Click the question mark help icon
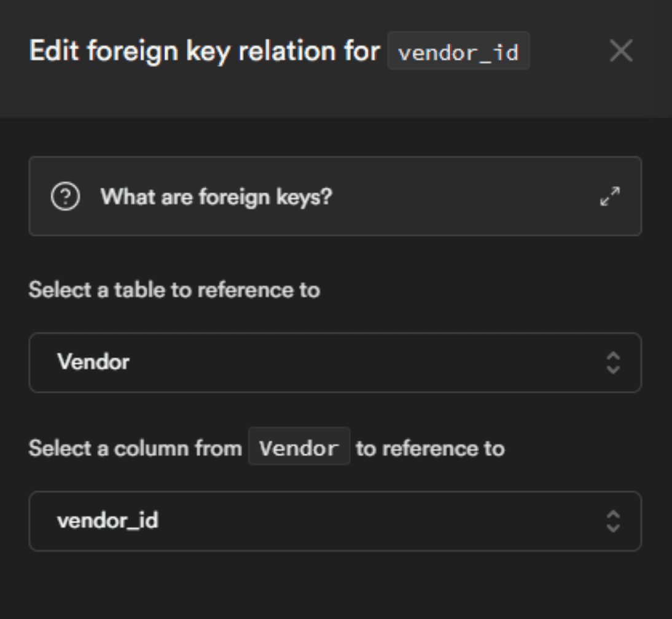This screenshot has width=672, height=619. click(65, 197)
